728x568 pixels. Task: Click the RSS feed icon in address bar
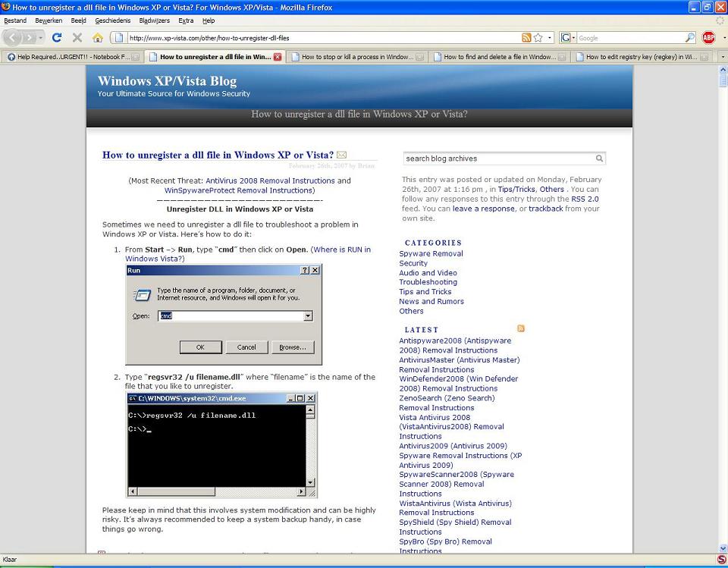[526, 38]
